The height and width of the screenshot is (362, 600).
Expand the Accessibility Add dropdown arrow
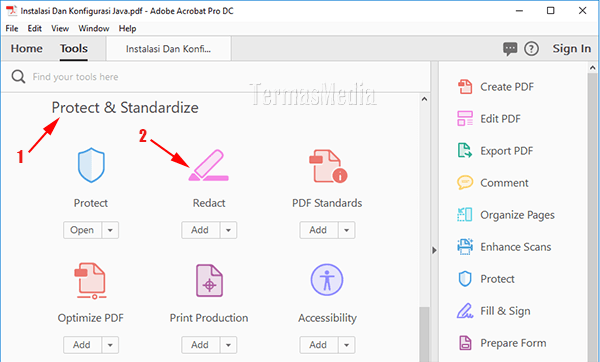(347, 345)
